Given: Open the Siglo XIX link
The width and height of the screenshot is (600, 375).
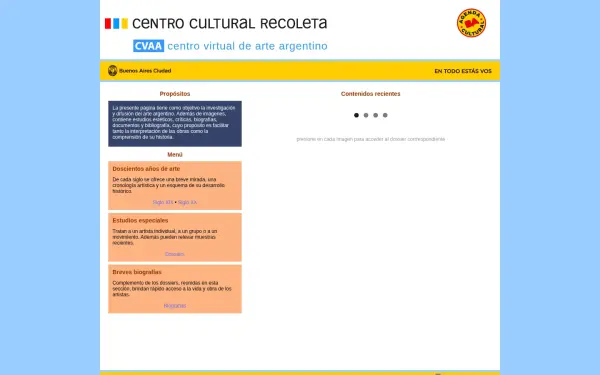Looking at the screenshot, I should coord(163,202).
